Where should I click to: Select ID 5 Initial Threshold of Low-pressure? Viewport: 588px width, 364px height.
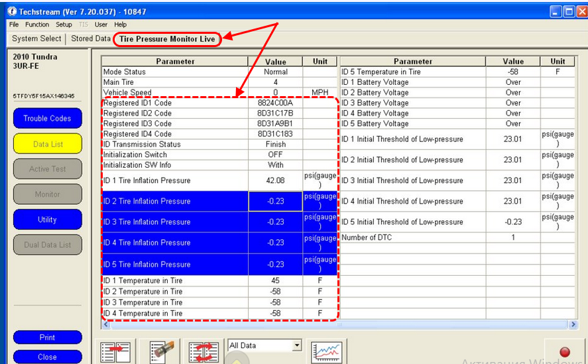pyautogui.click(x=457, y=221)
